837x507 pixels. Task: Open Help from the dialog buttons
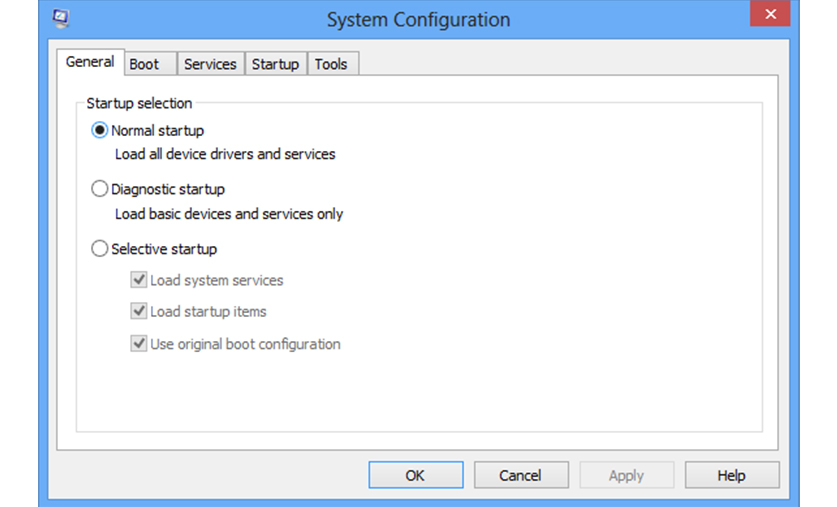pyautogui.click(x=731, y=475)
